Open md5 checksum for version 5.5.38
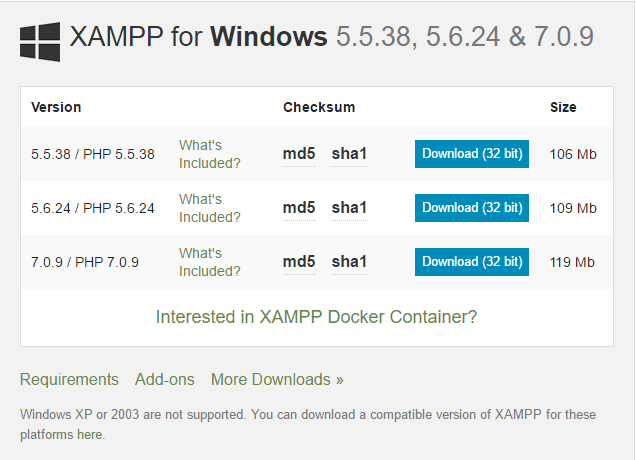This screenshot has height=460, width=636. [299, 154]
